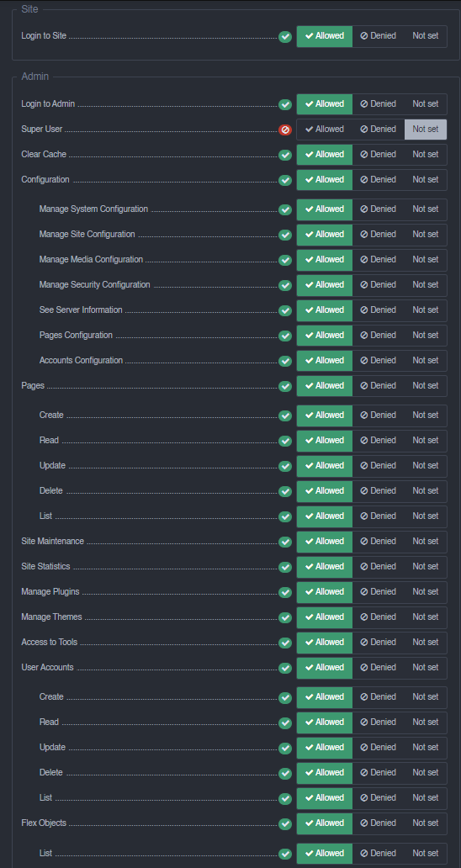461x868 pixels.
Task: Set Flex Objects to Not set
Action: [x=425, y=823]
